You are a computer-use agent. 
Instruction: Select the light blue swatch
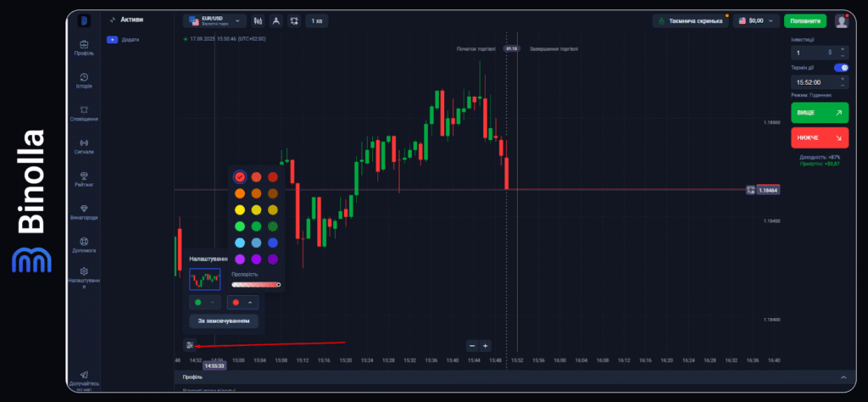pyautogui.click(x=240, y=243)
